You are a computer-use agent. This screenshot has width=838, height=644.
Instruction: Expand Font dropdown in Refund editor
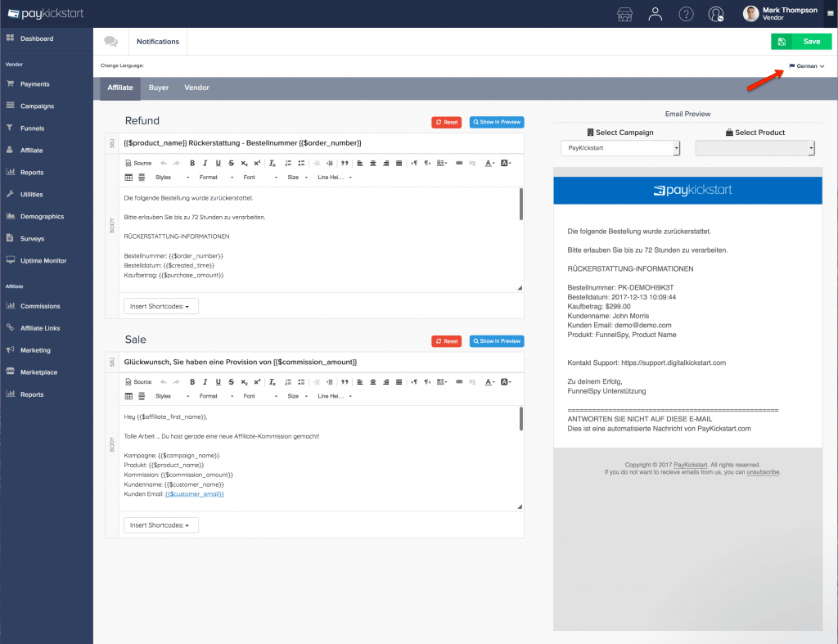(x=260, y=178)
